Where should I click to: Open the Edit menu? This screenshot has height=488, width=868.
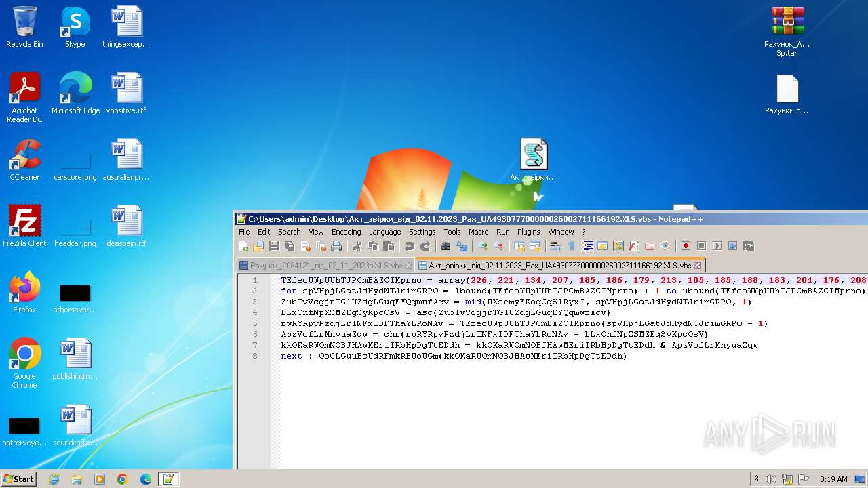[264, 232]
